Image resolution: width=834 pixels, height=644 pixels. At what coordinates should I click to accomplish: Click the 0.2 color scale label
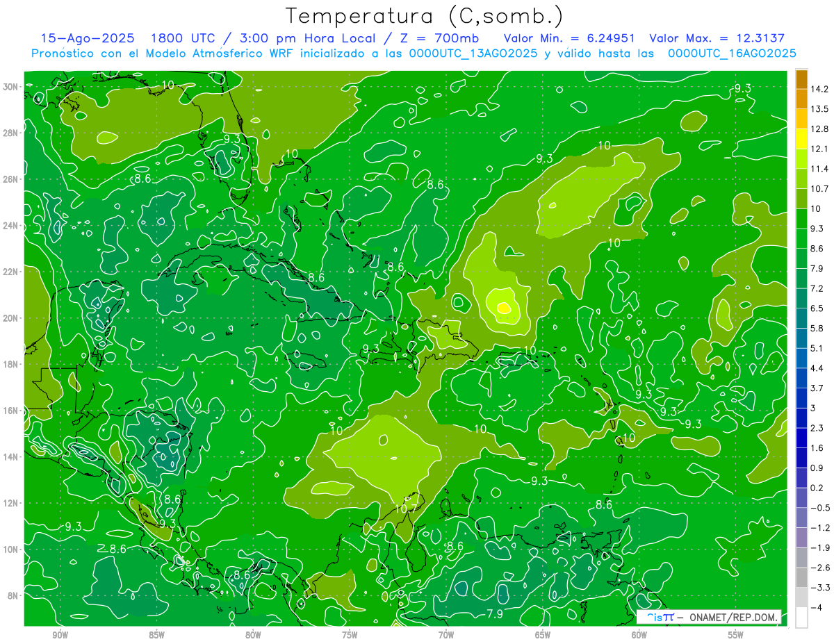(x=819, y=488)
